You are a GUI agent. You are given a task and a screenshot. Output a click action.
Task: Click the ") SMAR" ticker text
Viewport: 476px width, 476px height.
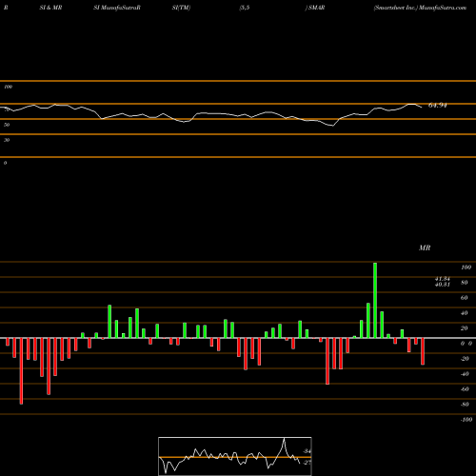coord(315,8)
